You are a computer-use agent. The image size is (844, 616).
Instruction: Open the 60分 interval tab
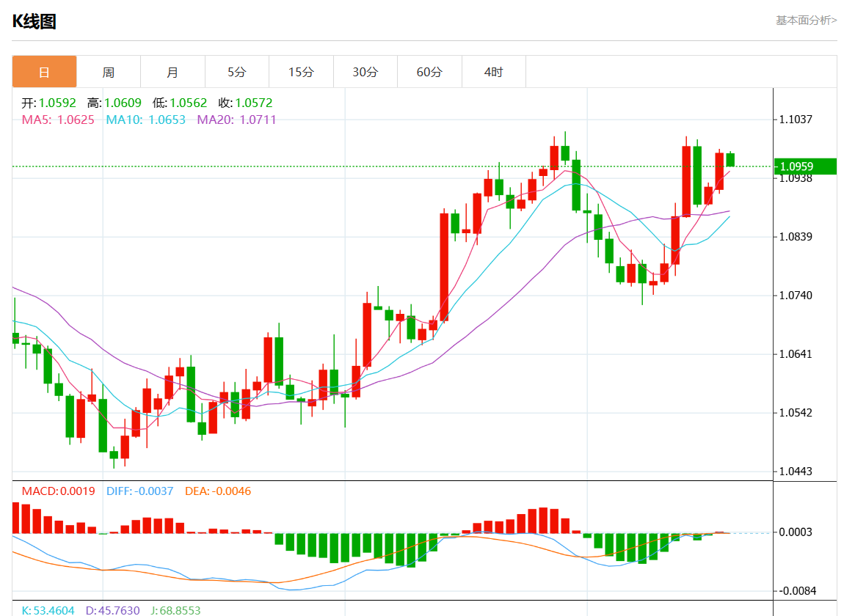pos(429,72)
